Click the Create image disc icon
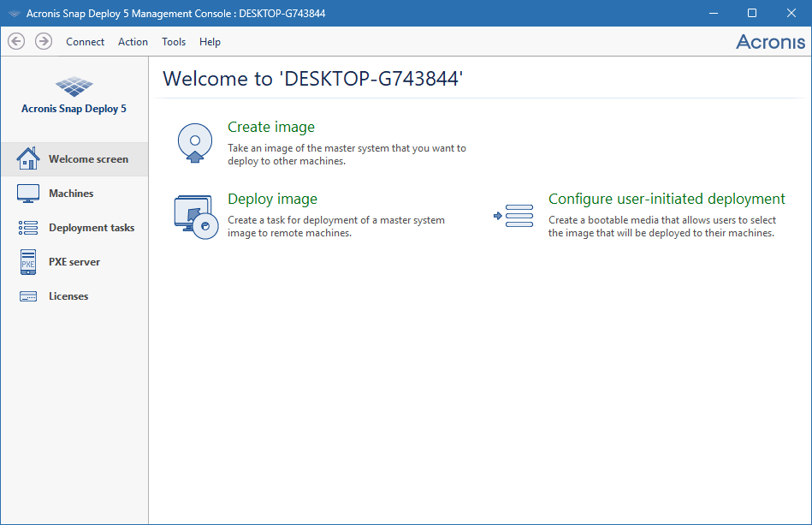Viewport: 812px width, 525px height. [195, 143]
